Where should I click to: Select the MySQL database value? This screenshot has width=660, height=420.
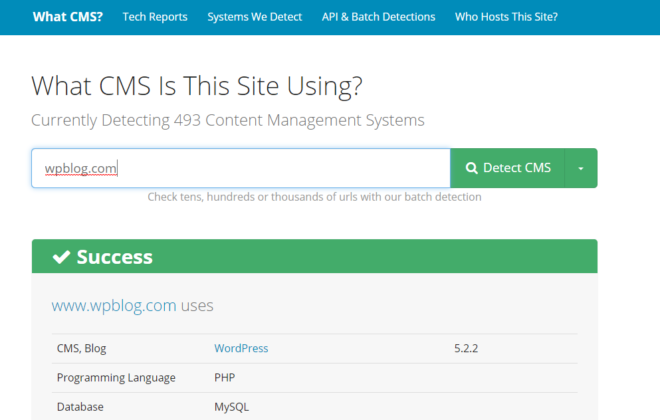pos(232,407)
